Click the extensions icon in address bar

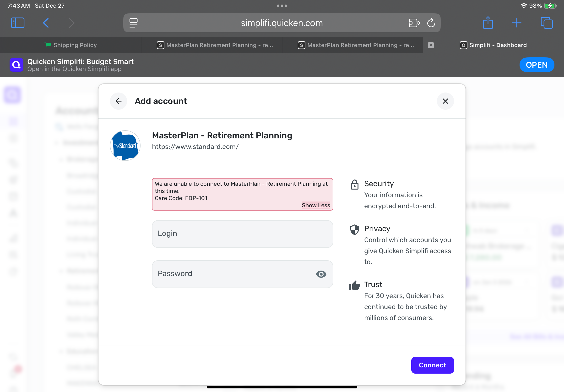tap(414, 23)
